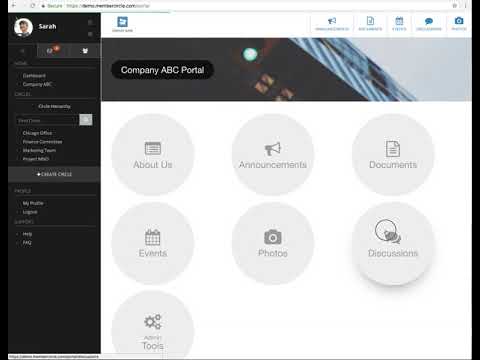Click the Company ABC Portal banner title
The width and height of the screenshot is (480, 360).
pos(162,70)
